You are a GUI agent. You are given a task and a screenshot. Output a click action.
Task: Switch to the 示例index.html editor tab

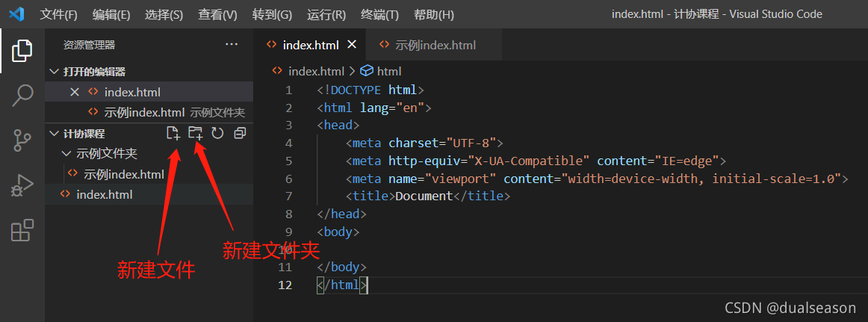(x=434, y=46)
